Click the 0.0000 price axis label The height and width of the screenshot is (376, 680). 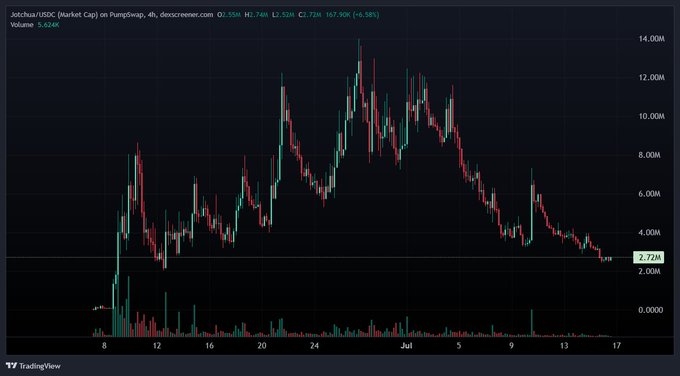(x=652, y=310)
